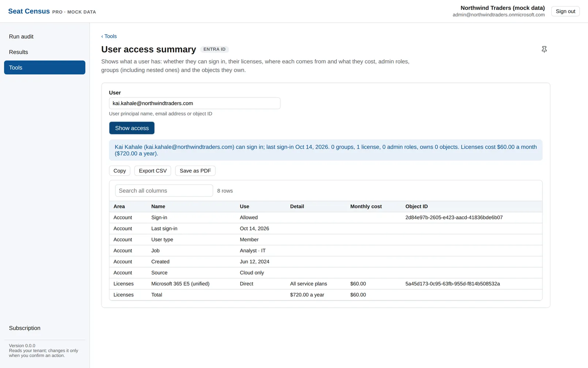The height and width of the screenshot is (368, 588).
Task: Click the Use column header
Action: 244,206
